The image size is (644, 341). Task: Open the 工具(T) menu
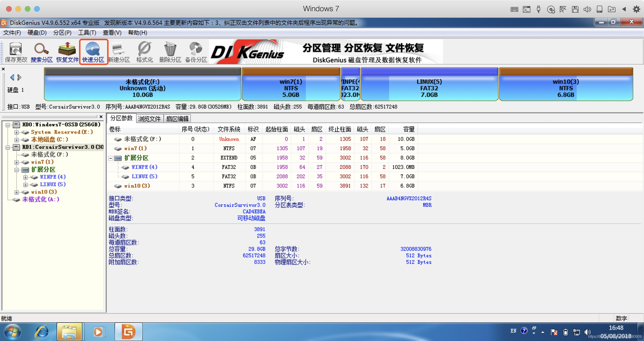pyautogui.click(x=87, y=33)
